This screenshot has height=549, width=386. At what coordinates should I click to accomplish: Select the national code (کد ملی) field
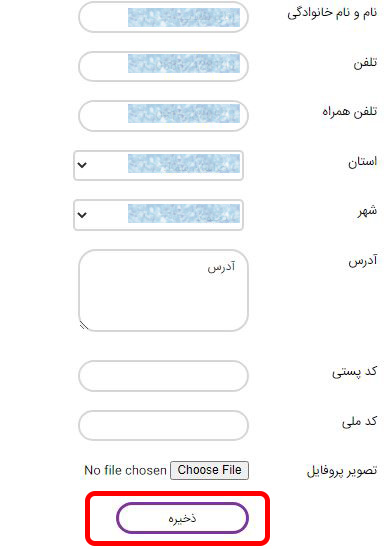[163, 425]
